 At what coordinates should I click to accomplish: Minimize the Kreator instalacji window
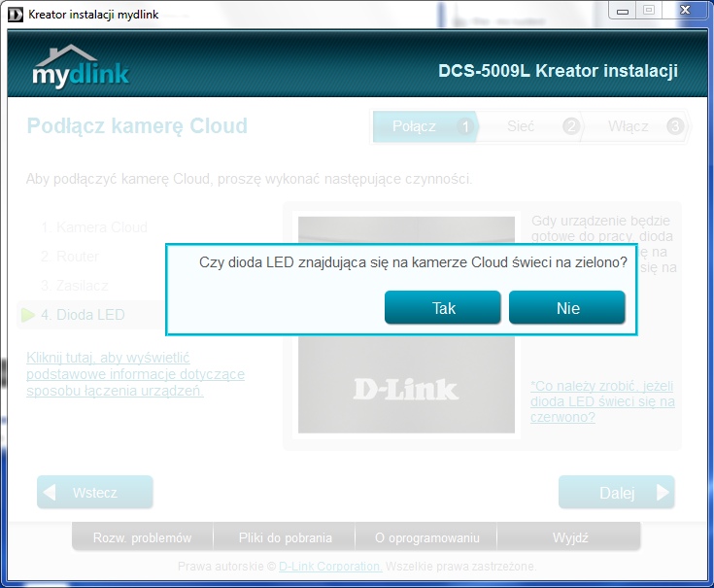coord(622,11)
